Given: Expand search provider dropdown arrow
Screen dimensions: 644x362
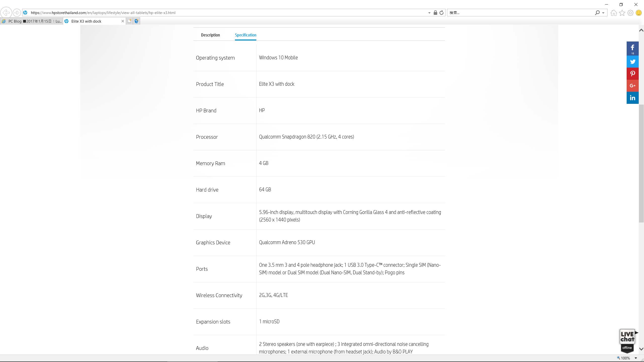Looking at the screenshot, I should (603, 13).
